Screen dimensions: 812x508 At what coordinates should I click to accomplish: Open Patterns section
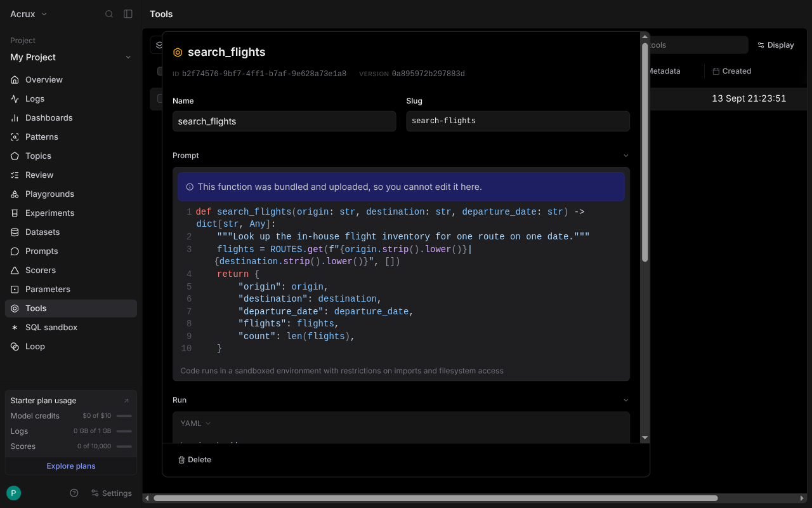click(x=71, y=137)
